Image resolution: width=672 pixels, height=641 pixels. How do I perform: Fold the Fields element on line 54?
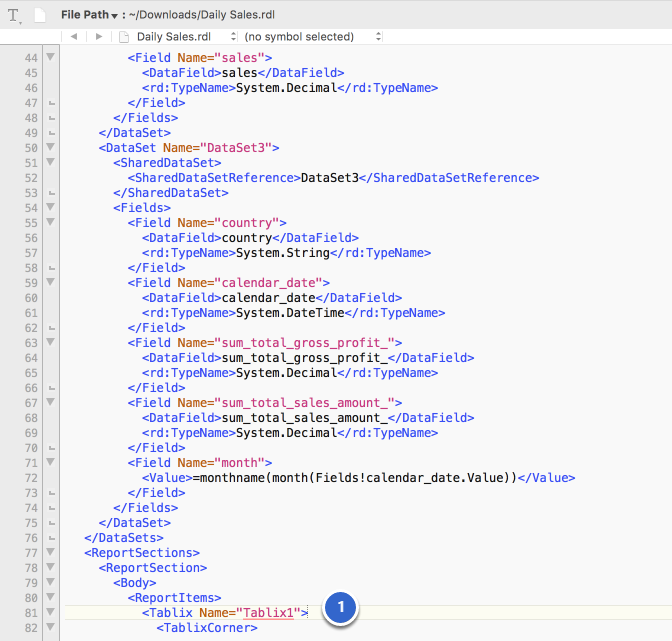click(51, 207)
